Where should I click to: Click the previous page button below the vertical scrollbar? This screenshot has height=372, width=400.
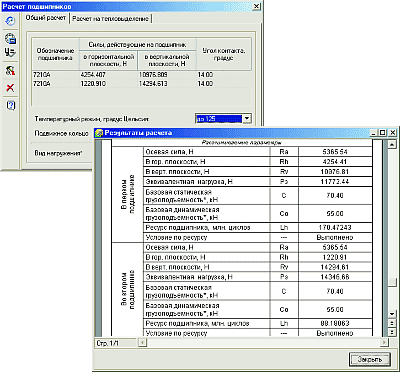[392, 323]
